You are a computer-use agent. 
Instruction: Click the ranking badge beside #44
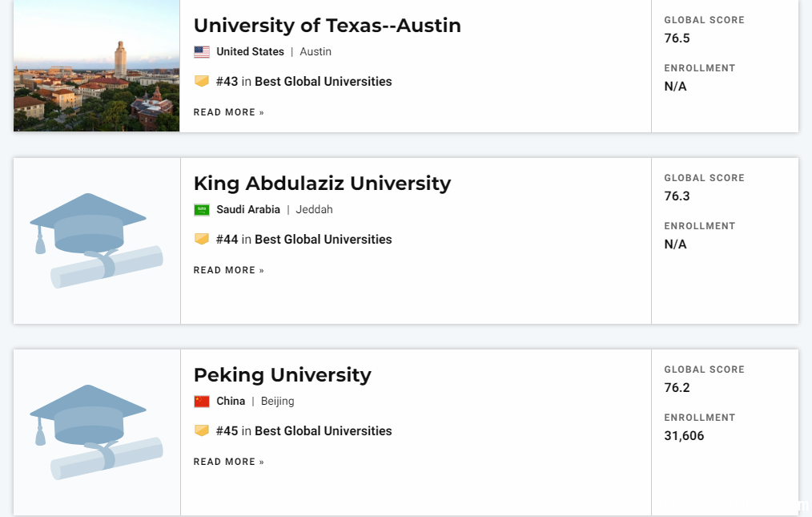[202, 239]
